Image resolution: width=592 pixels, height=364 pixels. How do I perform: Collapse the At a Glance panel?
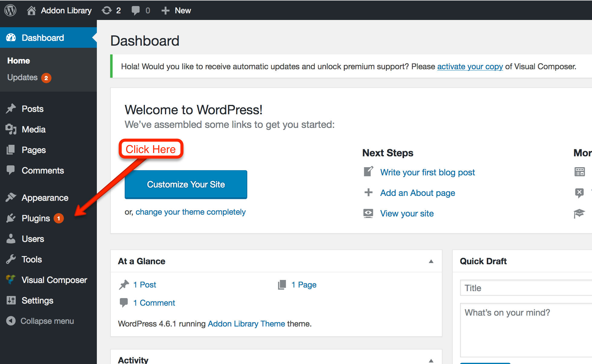(431, 261)
